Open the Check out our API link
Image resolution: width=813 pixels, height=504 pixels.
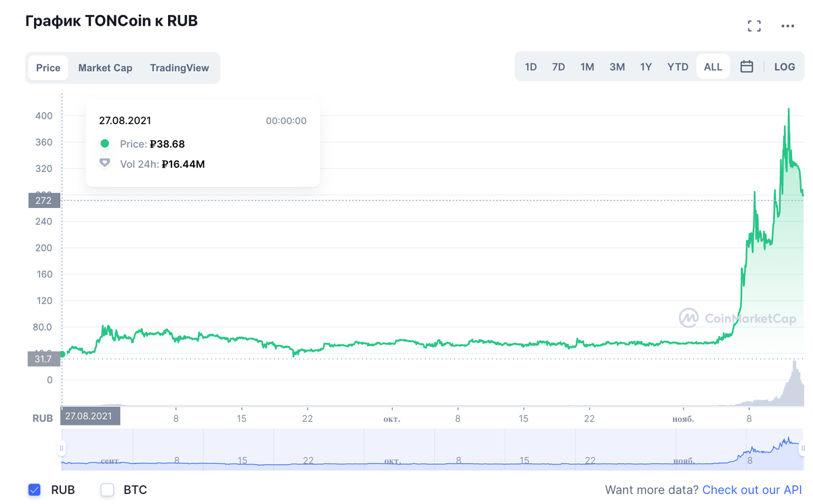tap(752, 489)
